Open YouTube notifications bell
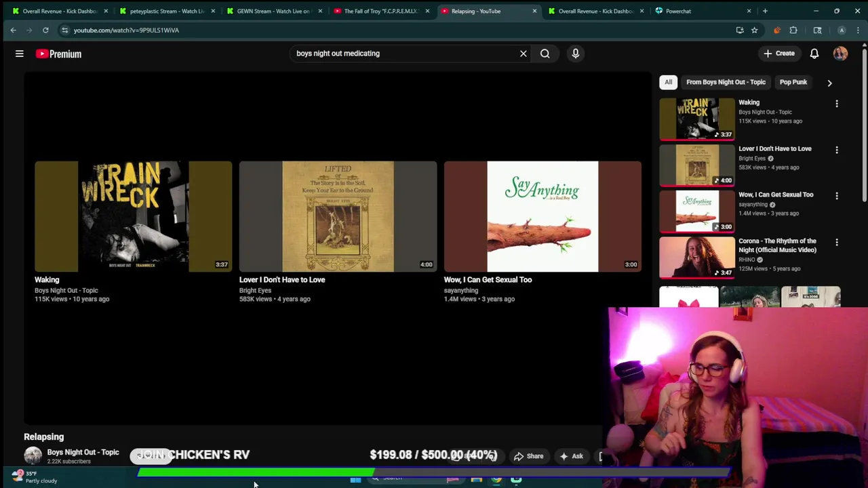Screen dimensions: 868x488 pos(814,54)
